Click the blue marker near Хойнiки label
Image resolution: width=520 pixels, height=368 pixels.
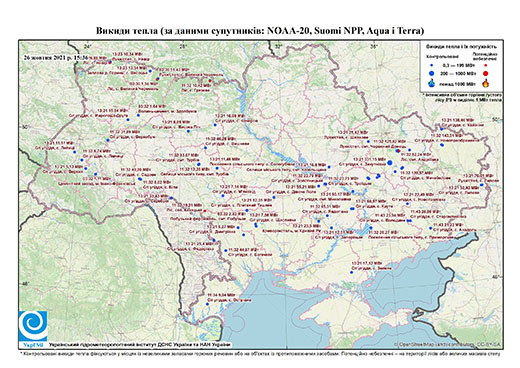pos(441,129)
